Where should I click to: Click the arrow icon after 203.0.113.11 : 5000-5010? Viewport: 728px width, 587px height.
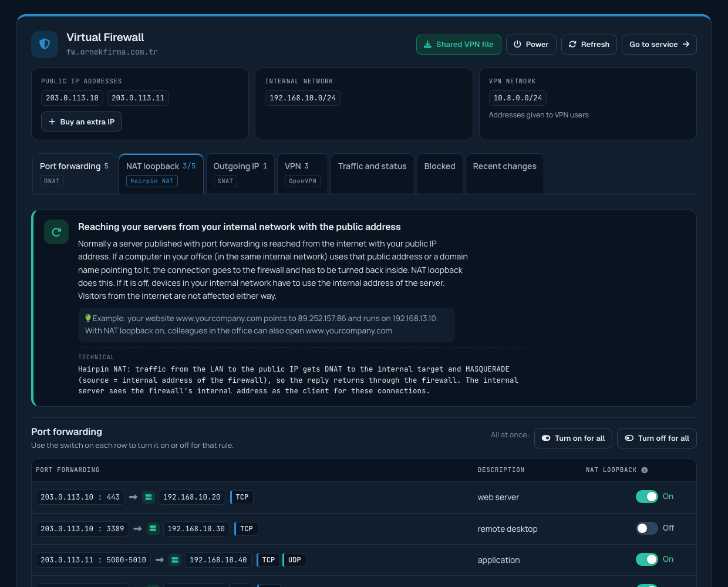pyautogui.click(x=160, y=560)
